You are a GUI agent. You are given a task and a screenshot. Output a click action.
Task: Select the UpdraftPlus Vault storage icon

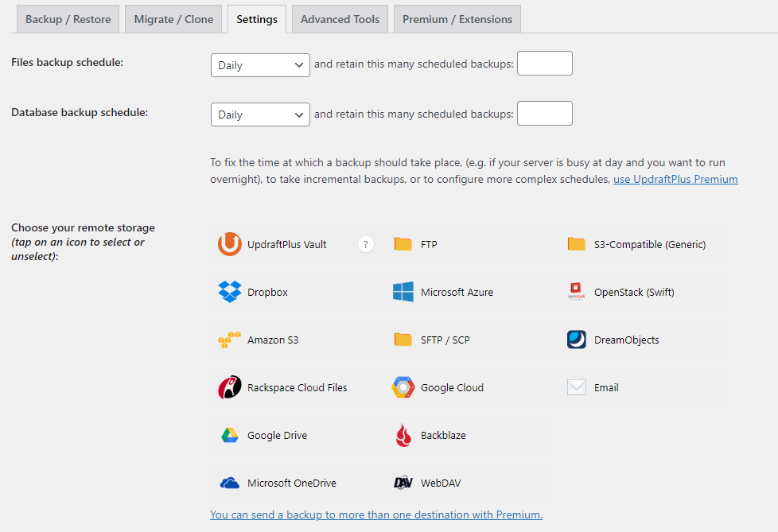click(230, 244)
